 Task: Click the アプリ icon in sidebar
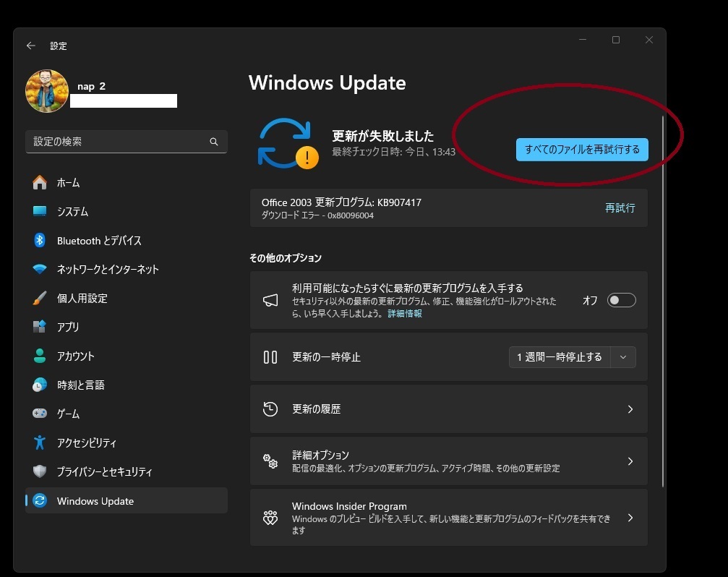coord(40,327)
